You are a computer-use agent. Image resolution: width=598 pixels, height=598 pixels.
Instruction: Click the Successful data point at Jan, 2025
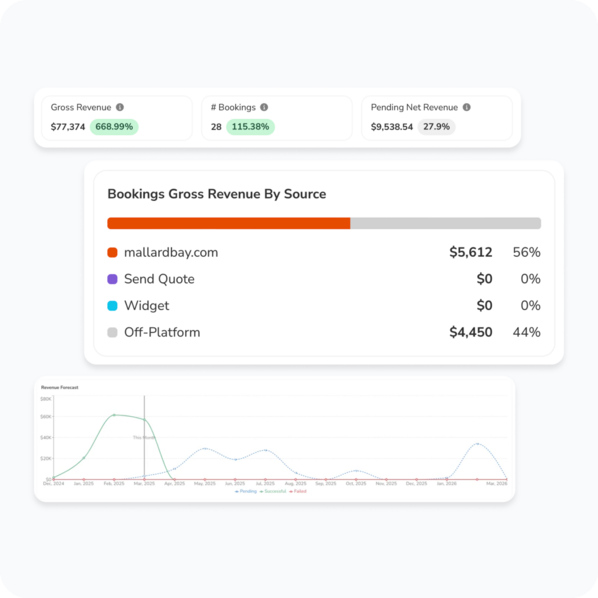(84, 458)
